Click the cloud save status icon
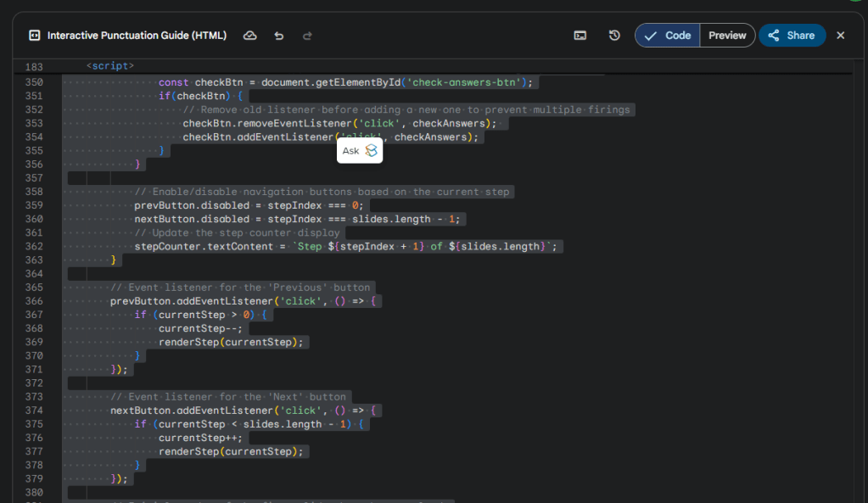Viewport: 868px width, 503px height. 250,36
